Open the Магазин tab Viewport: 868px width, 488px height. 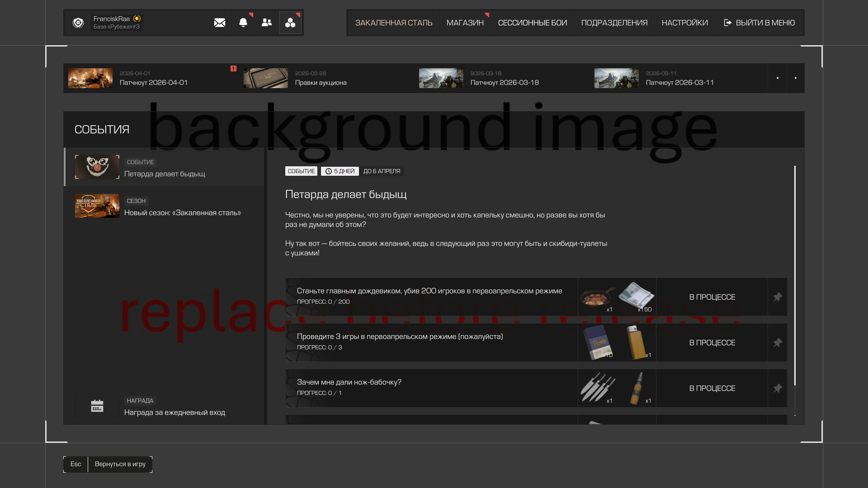tap(465, 23)
